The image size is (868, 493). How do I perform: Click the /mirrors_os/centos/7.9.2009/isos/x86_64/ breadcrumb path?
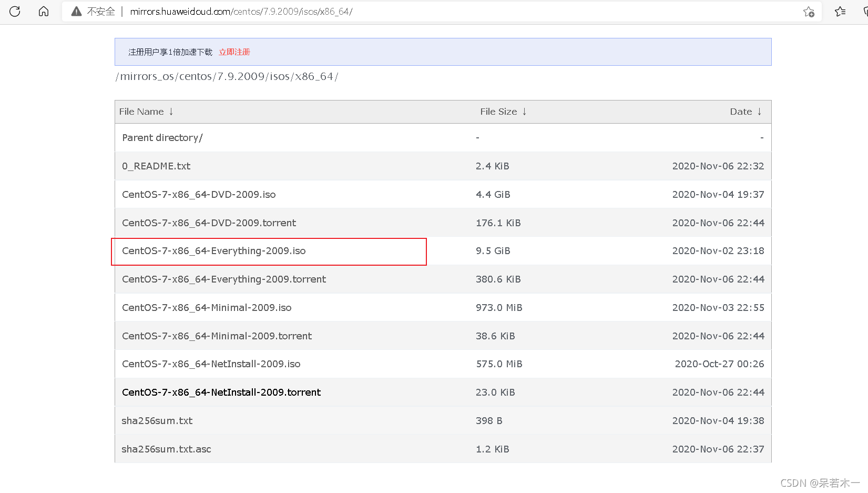click(227, 77)
